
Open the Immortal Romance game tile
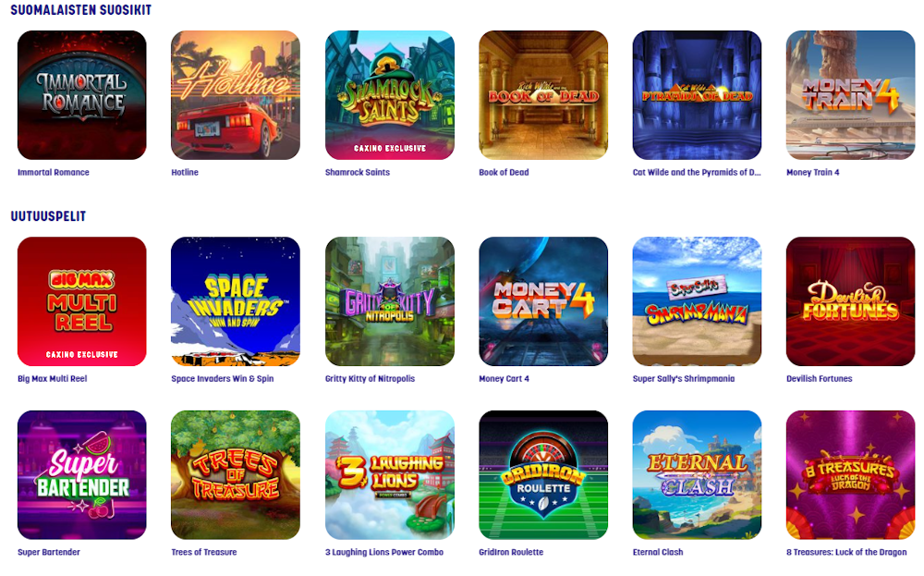click(x=82, y=95)
